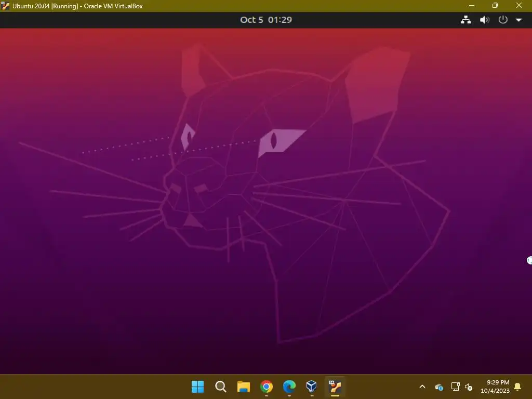532x399 pixels.
Task: Click the Ubuntu wired network status icon
Action: click(x=465, y=20)
